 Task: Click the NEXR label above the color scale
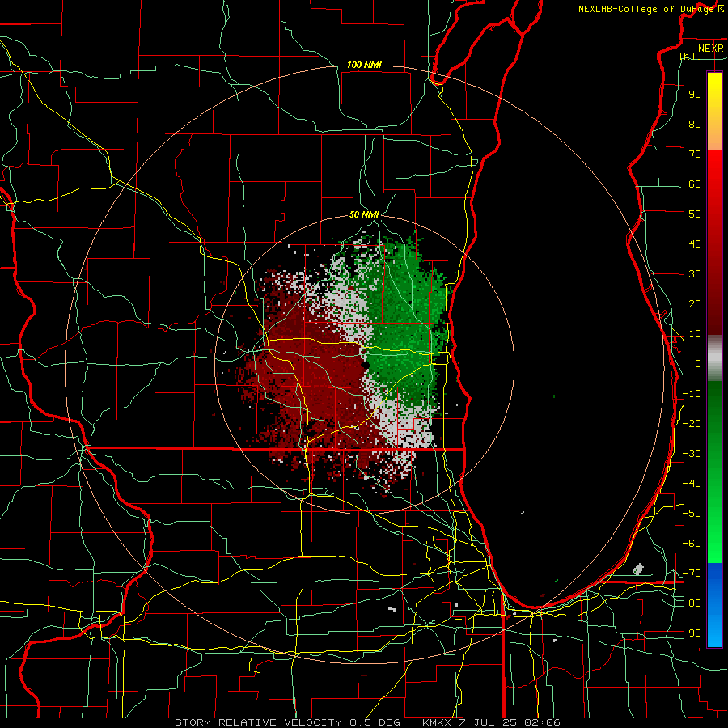710,49
